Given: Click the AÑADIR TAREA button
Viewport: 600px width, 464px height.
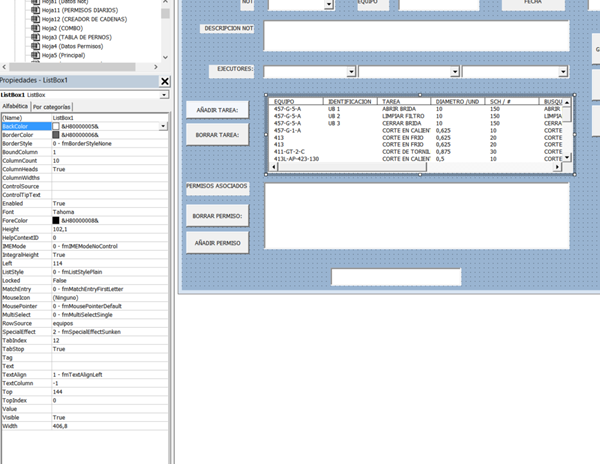Looking at the screenshot, I should point(217,109).
